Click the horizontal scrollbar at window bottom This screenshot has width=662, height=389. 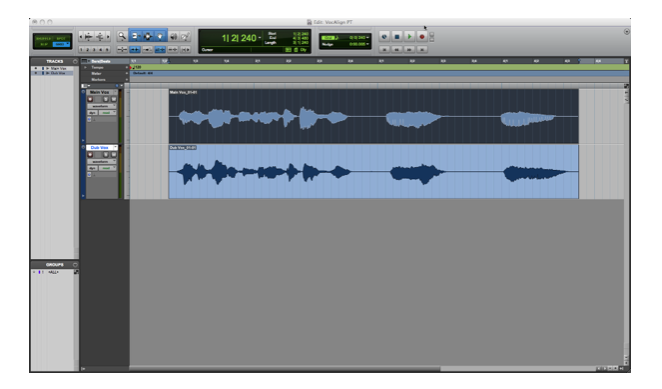click(285, 369)
